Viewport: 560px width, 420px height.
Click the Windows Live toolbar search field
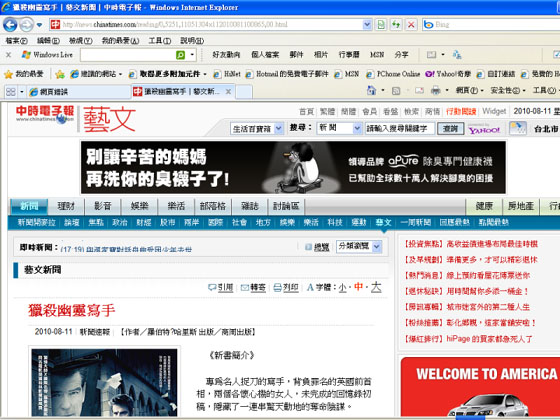tap(128, 55)
